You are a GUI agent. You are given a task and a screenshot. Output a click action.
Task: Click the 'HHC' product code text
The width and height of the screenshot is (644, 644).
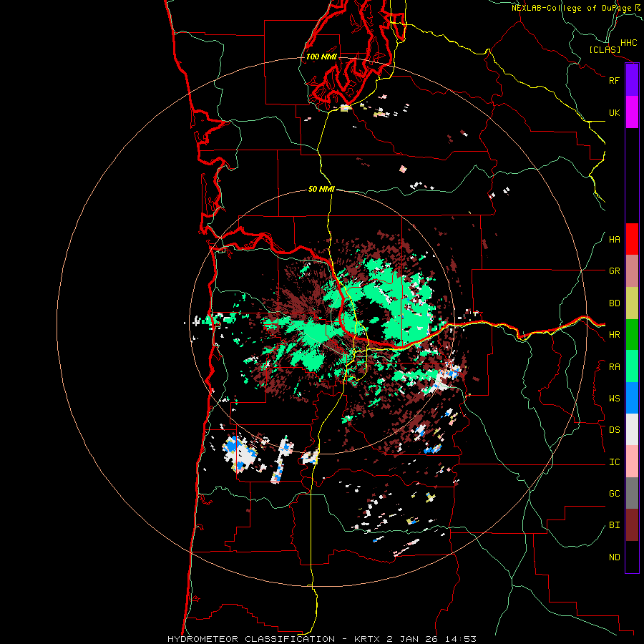pos(628,43)
